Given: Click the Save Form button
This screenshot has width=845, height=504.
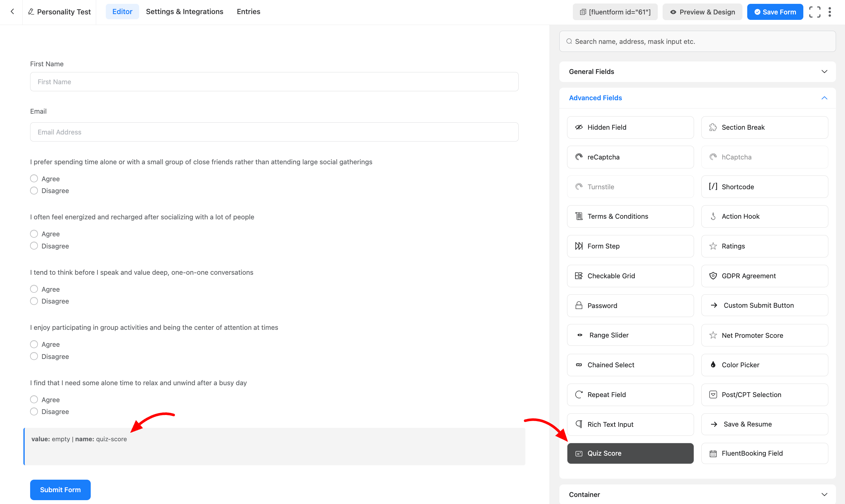Looking at the screenshot, I should (x=775, y=12).
